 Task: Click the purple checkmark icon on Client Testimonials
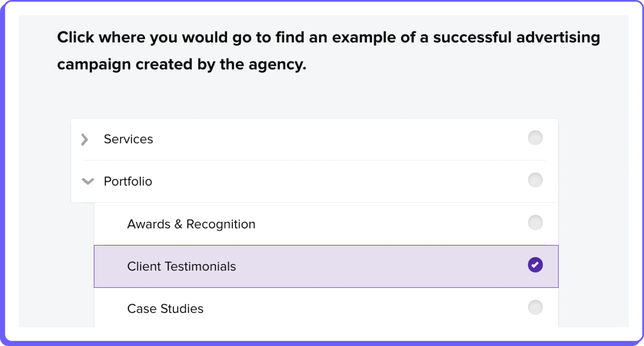[x=535, y=265]
